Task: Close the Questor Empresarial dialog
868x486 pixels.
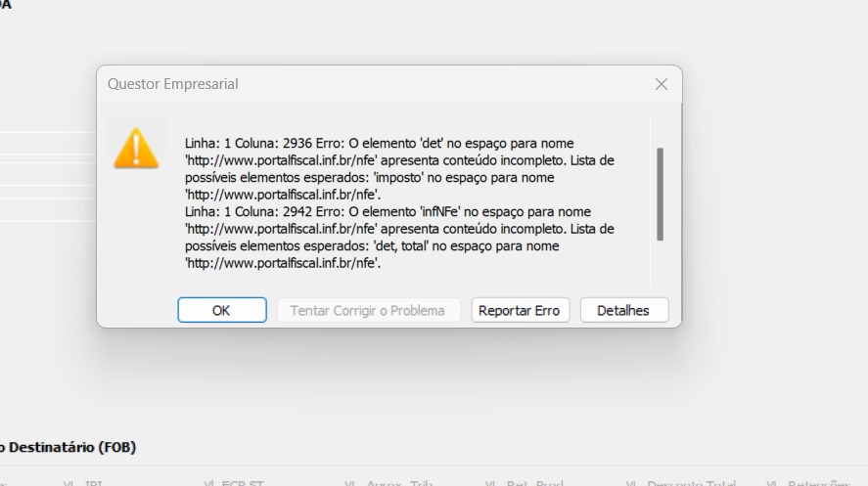Action: coord(661,84)
